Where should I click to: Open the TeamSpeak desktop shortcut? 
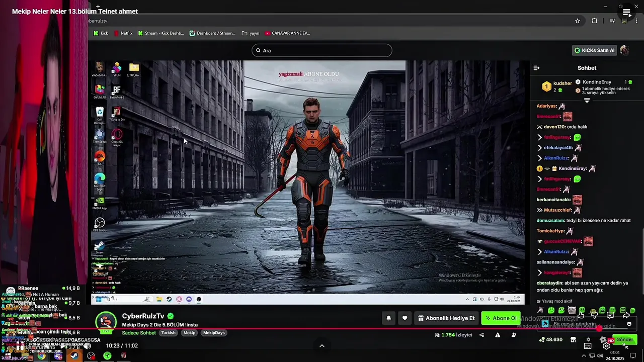100,136
